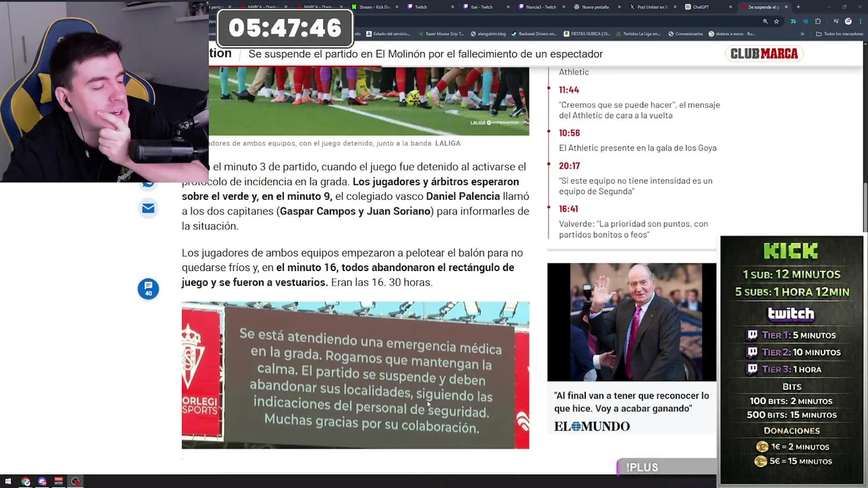868x488 pixels.
Task: Open the FIESTAS GUIRCA bookmark
Action: point(589,34)
